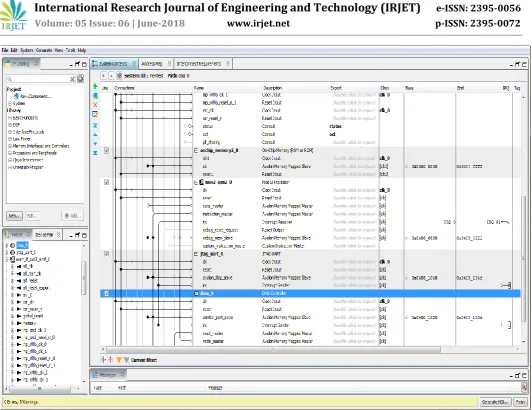Viewport: 532px width, 410px height.
Task: Toggle the Use checkbox for the Nios II processor row
Action: [x=107, y=182]
